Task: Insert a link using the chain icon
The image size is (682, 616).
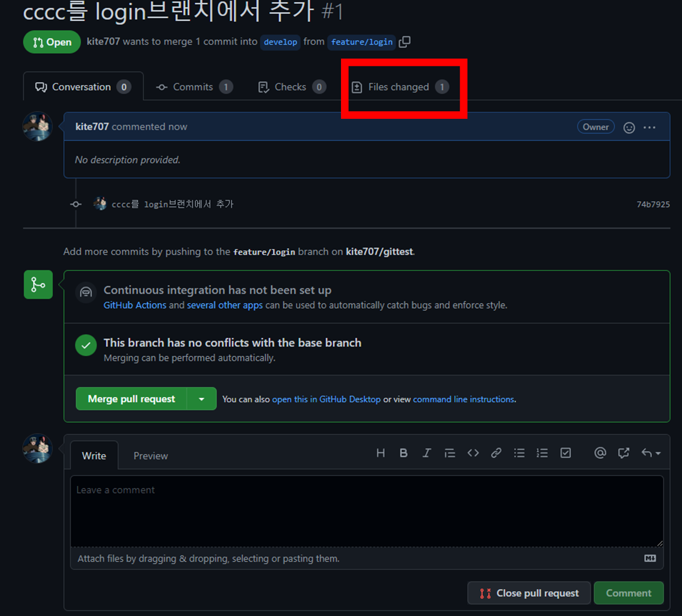Action: coord(496,453)
